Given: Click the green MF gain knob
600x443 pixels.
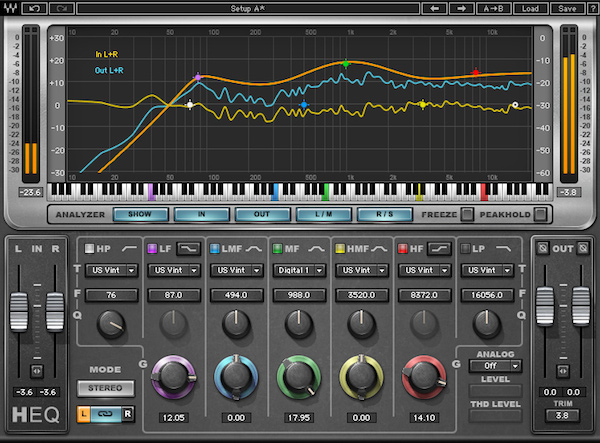Looking at the screenshot, I should [297, 377].
